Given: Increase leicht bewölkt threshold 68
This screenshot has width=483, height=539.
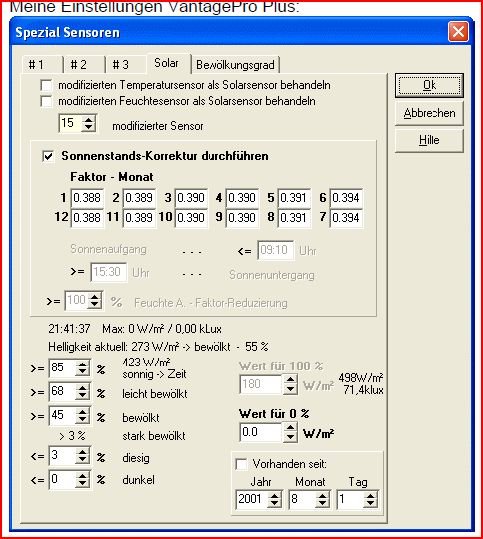Looking at the screenshot, I should pos(83,388).
